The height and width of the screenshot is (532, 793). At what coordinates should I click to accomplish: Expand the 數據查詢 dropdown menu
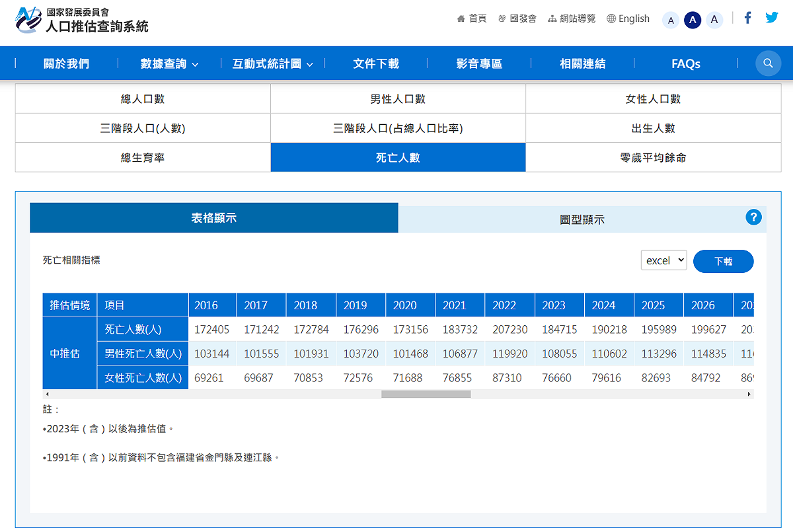coord(169,63)
